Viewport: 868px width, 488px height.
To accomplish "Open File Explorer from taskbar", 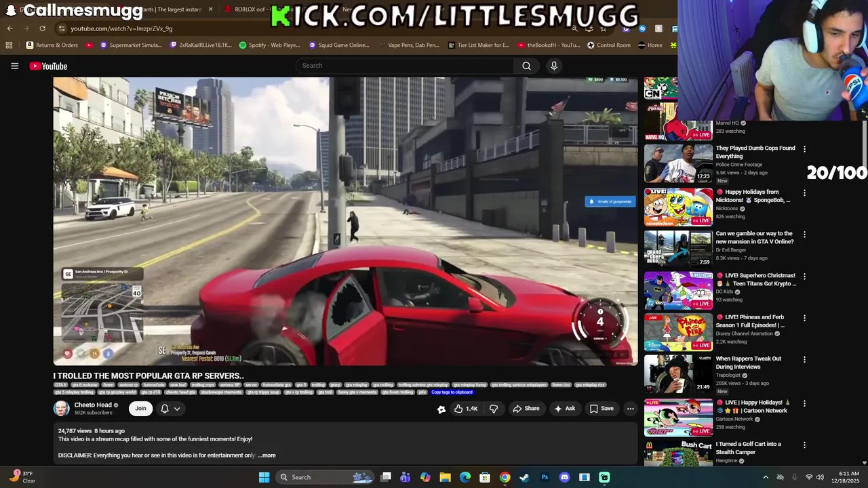I will [x=445, y=477].
